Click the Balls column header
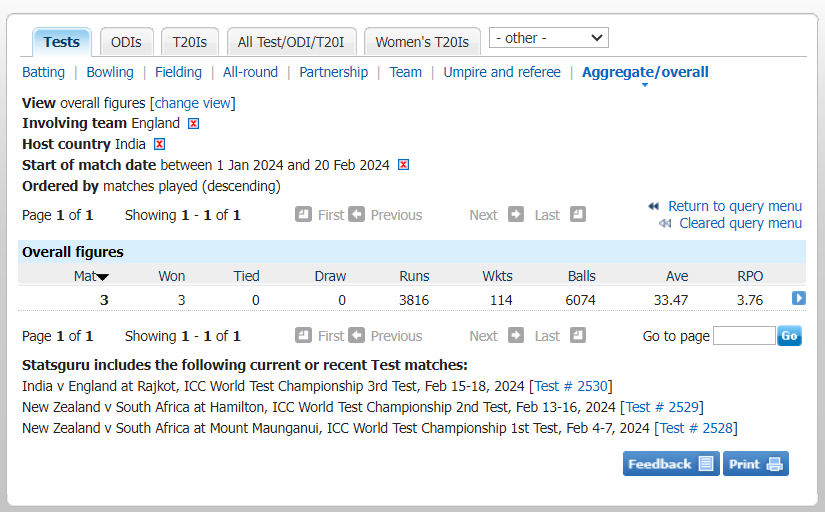 pos(581,276)
